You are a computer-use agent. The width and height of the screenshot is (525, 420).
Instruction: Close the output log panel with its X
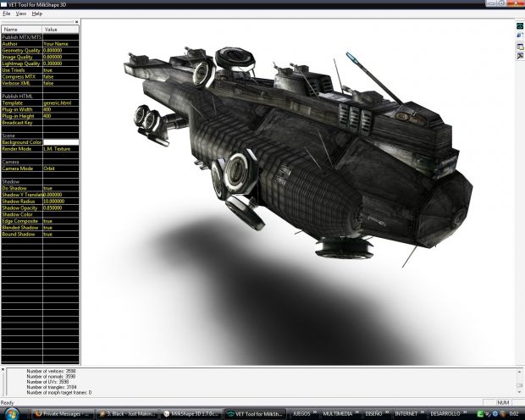(3, 370)
